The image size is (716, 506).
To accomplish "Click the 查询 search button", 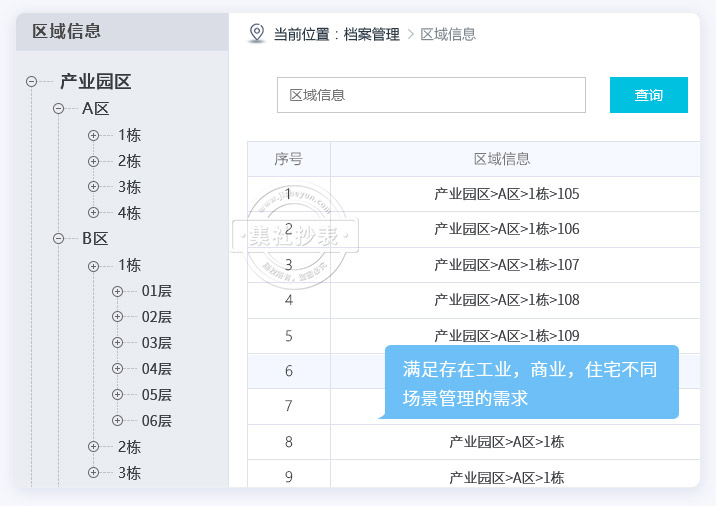I will [648, 95].
